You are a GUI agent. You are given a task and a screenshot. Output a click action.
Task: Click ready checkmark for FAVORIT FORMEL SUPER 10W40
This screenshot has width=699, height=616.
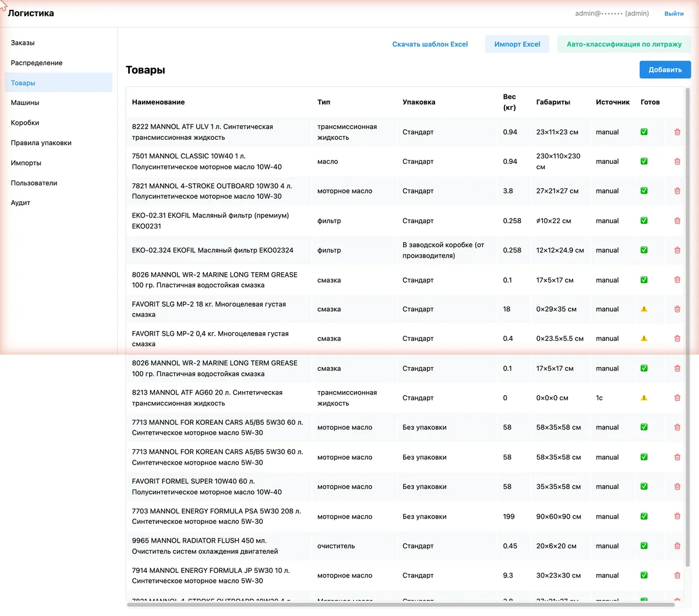pyautogui.click(x=644, y=487)
